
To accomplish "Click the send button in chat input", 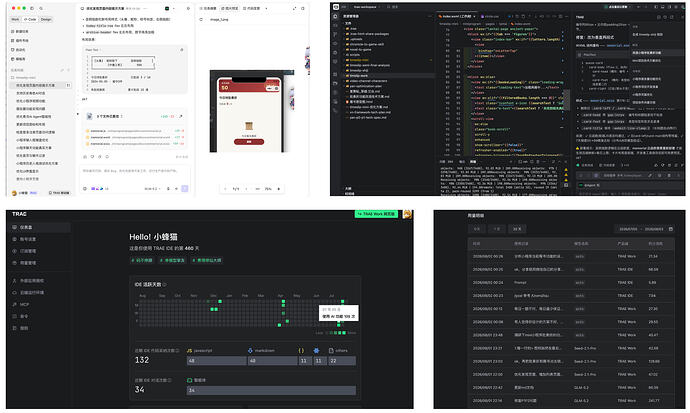I will pos(185,189).
